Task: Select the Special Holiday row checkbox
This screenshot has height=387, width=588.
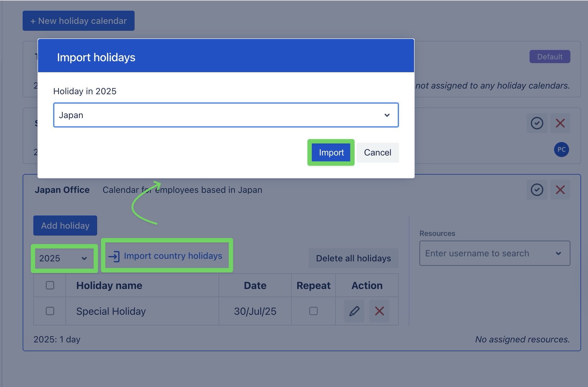Action: (x=50, y=311)
